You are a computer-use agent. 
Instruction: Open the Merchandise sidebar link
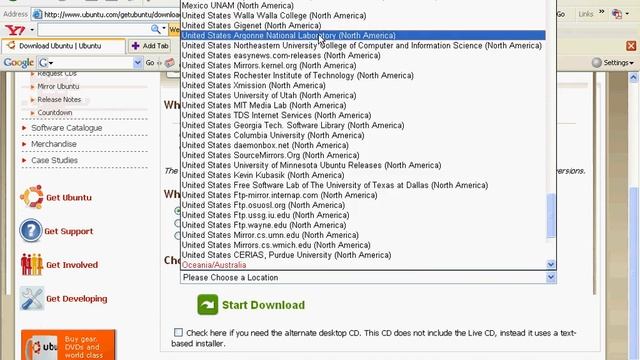pyautogui.click(x=54, y=144)
